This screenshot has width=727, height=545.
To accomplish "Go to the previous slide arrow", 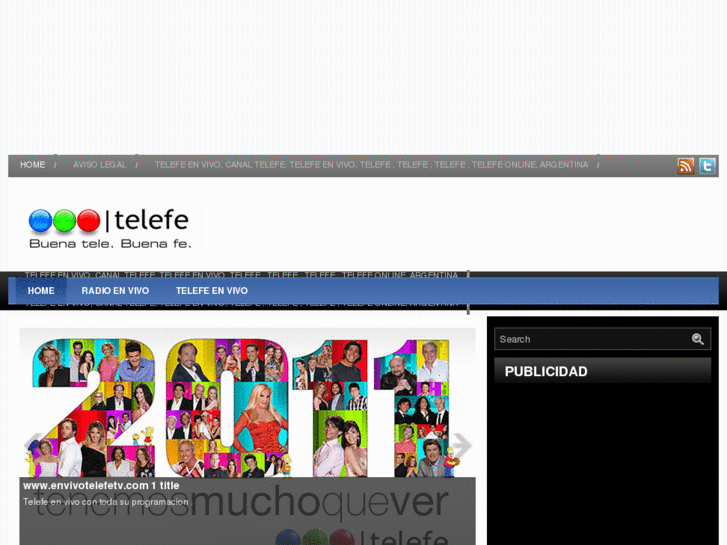I will (x=32, y=445).
